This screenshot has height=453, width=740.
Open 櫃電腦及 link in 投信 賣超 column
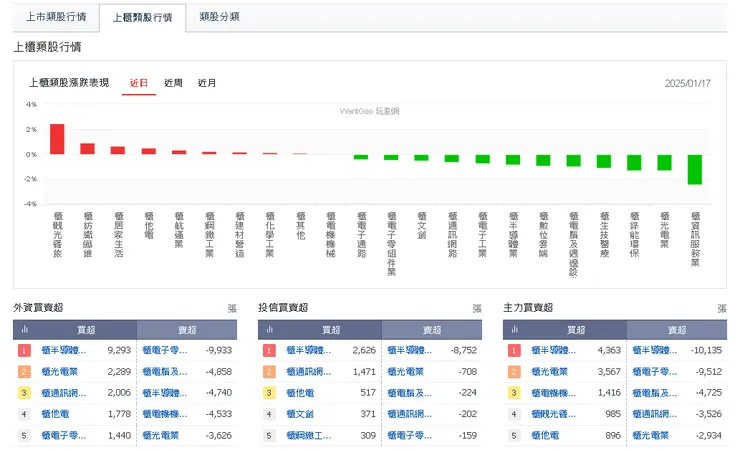tap(409, 393)
